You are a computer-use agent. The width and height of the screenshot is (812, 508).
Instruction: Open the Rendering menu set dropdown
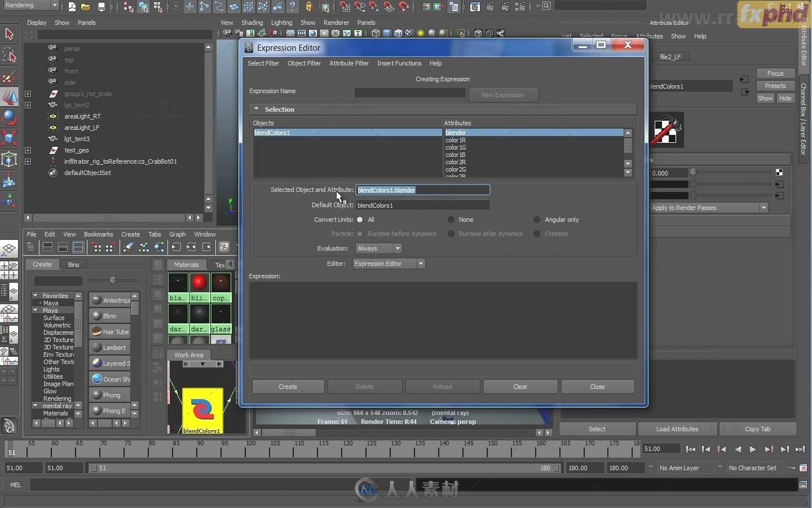click(x=30, y=6)
